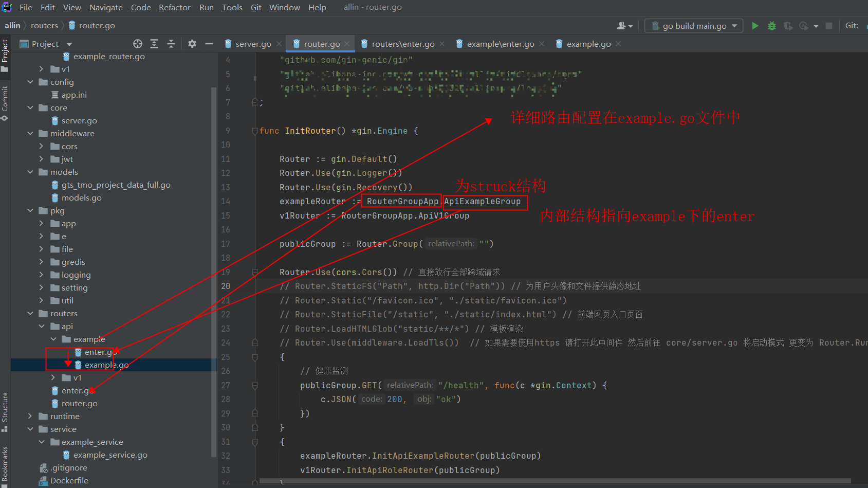Switch to the routers\enter.go tab

click(403, 44)
